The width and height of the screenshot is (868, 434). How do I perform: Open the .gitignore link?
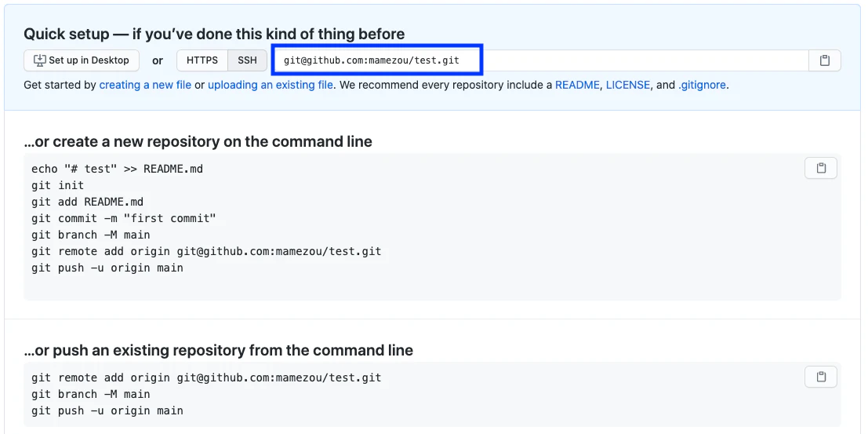pos(701,86)
